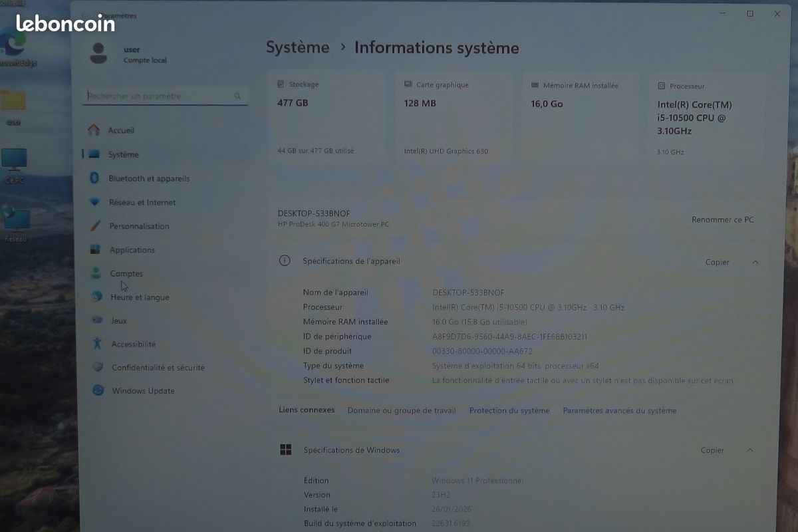Collapse the Spécifications de Windows section chevron
This screenshot has height=532, width=798.
749,450
